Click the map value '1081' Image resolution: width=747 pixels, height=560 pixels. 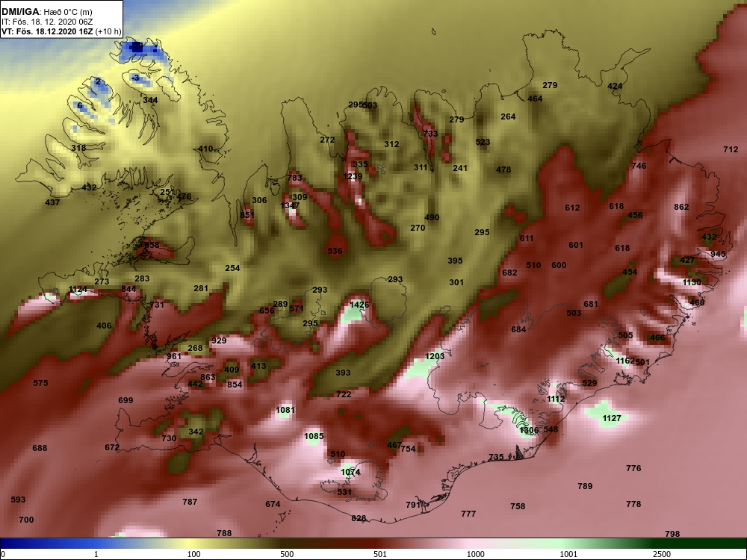285,410
